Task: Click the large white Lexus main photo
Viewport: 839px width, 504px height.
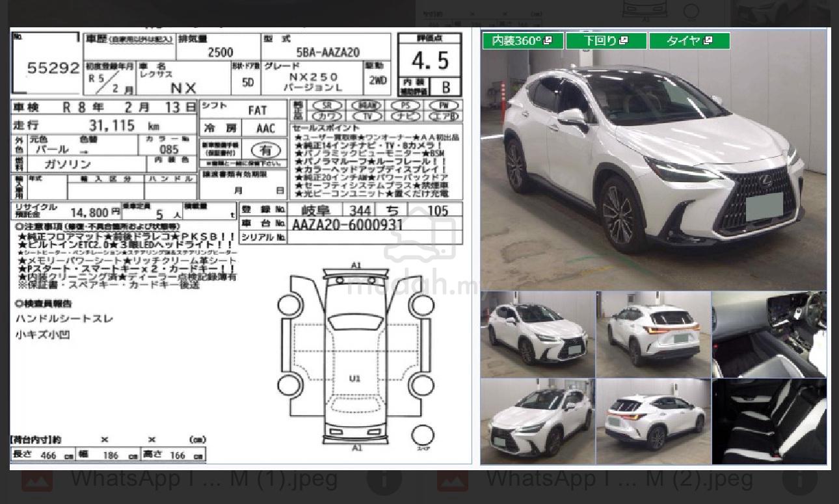Action: (654, 159)
